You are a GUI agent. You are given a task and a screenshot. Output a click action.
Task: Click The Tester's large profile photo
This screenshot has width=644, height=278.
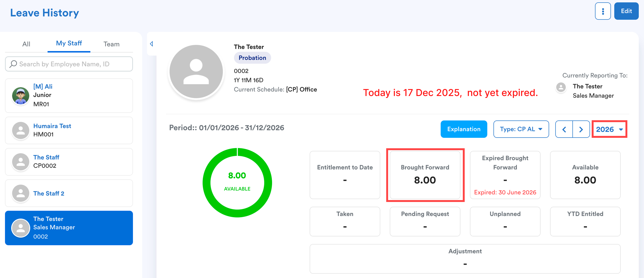tap(196, 72)
